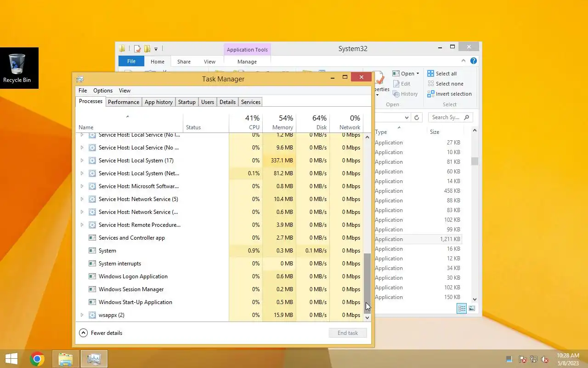Switch to the Details tab
This screenshot has width=588, height=368.
tap(227, 102)
